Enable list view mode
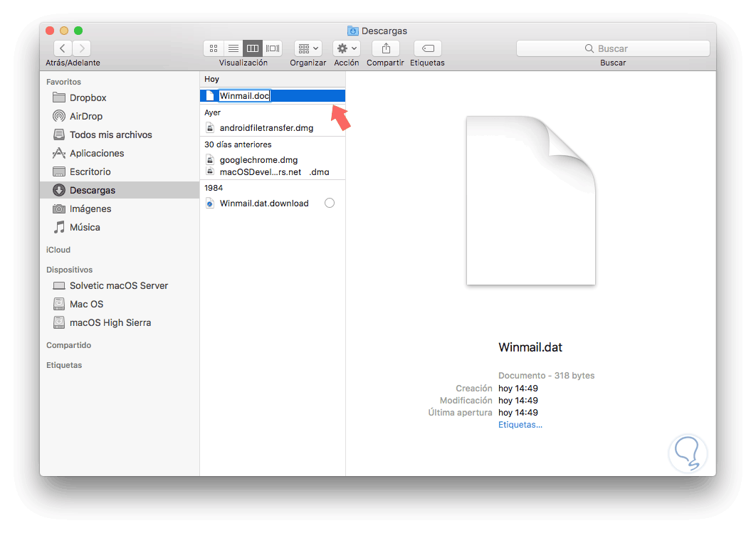 (x=233, y=48)
